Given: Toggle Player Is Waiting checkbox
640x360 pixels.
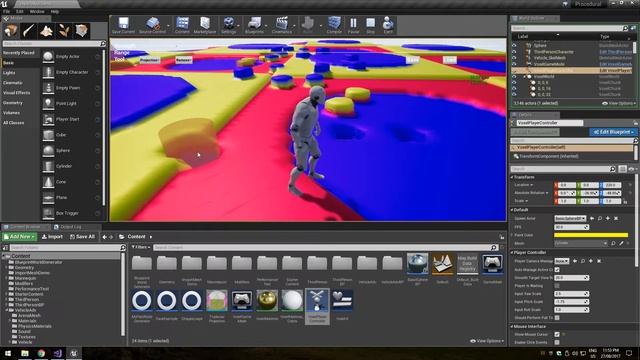Looking at the screenshot, I should (x=557, y=286).
